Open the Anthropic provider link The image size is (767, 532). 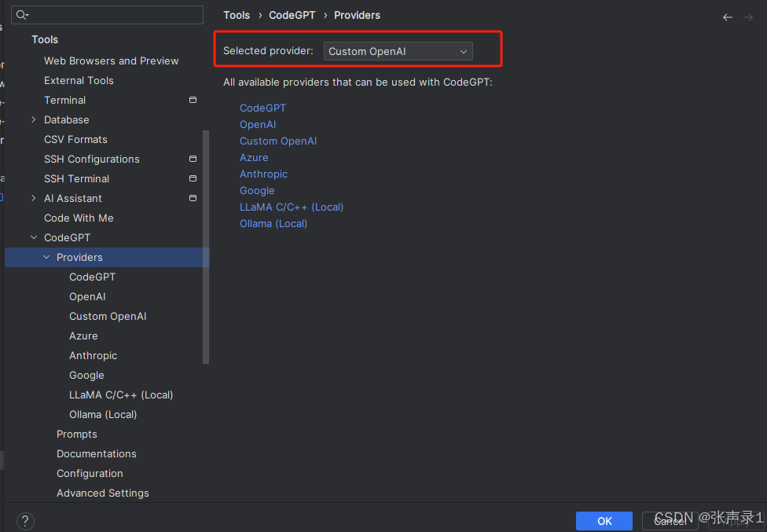pos(264,174)
